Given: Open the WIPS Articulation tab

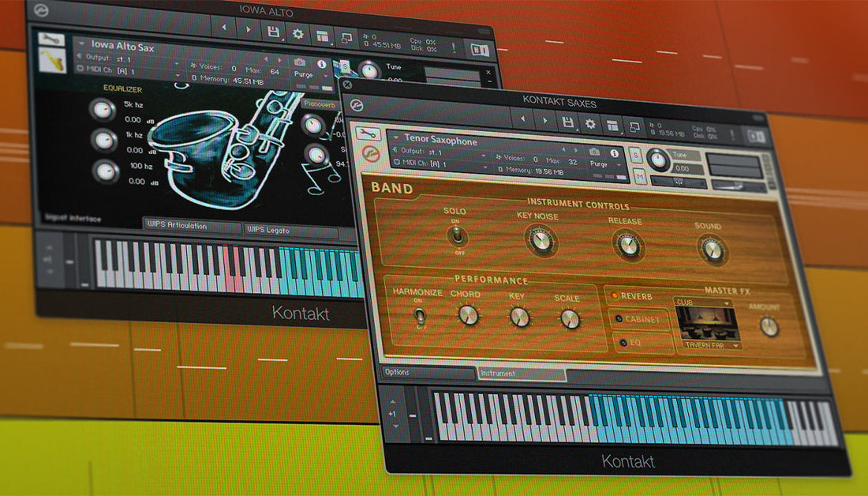Looking at the screenshot, I should 192,226.
